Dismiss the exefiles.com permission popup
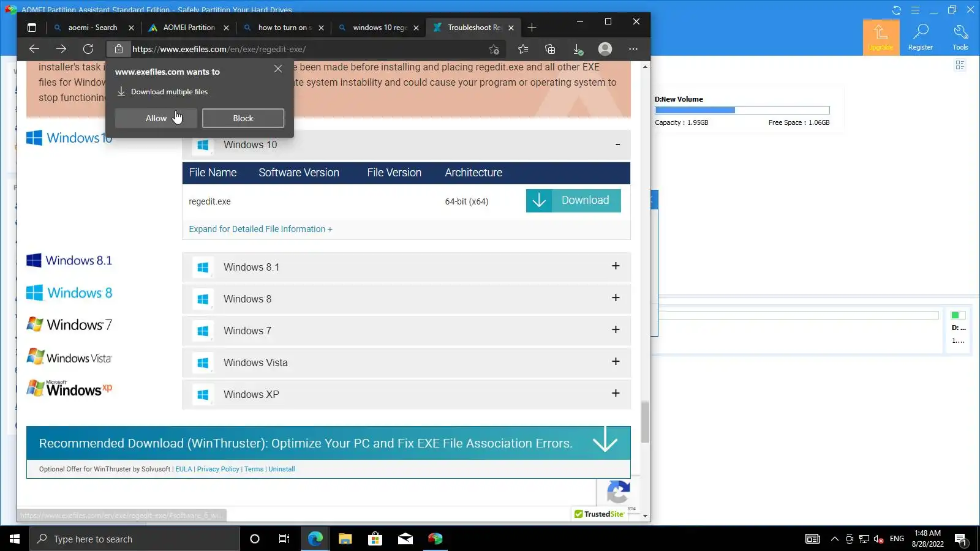This screenshot has height=551, width=980. [278, 69]
